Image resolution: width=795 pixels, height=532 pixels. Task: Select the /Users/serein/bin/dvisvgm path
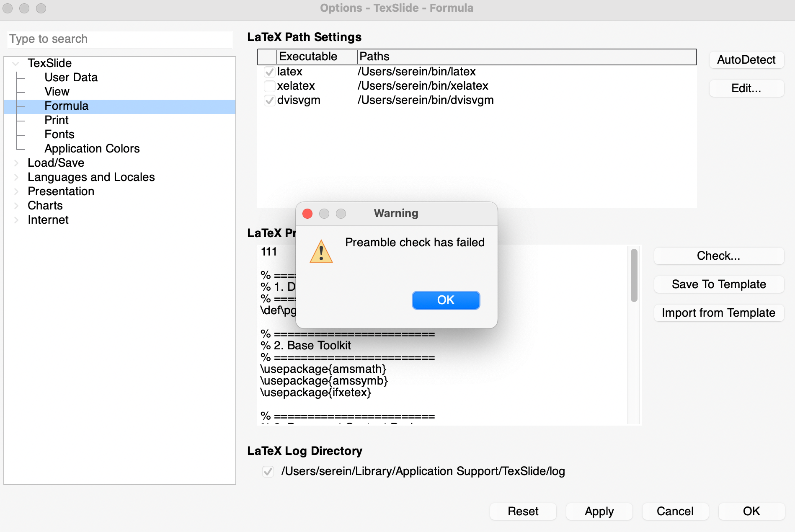point(426,100)
